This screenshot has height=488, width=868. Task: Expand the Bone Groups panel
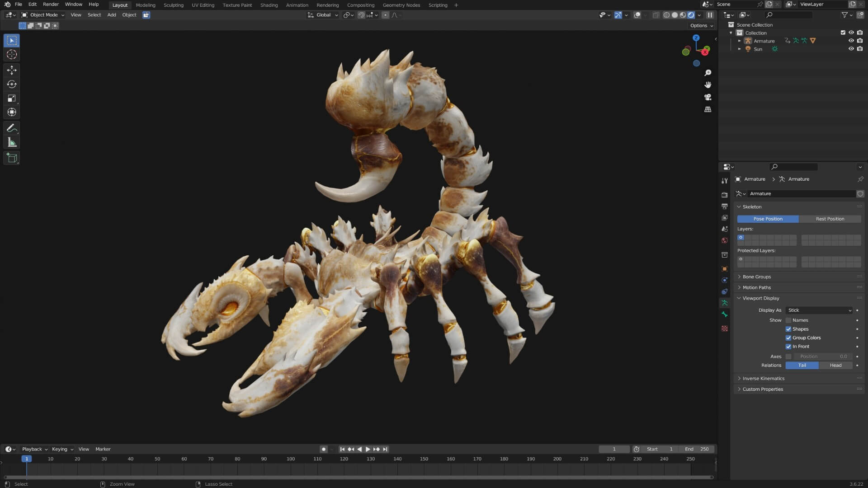point(756,277)
